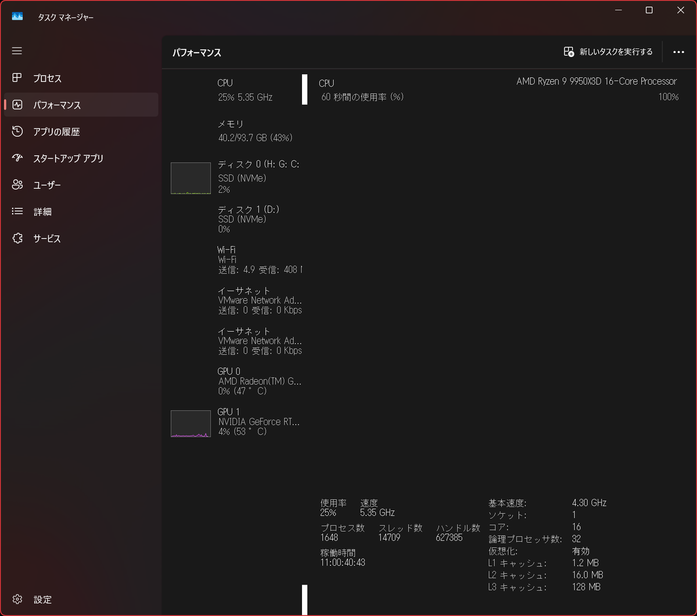This screenshot has height=616, width=697.
Task: Click the タスク マネージャー window title
Action: click(x=66, y=17)
